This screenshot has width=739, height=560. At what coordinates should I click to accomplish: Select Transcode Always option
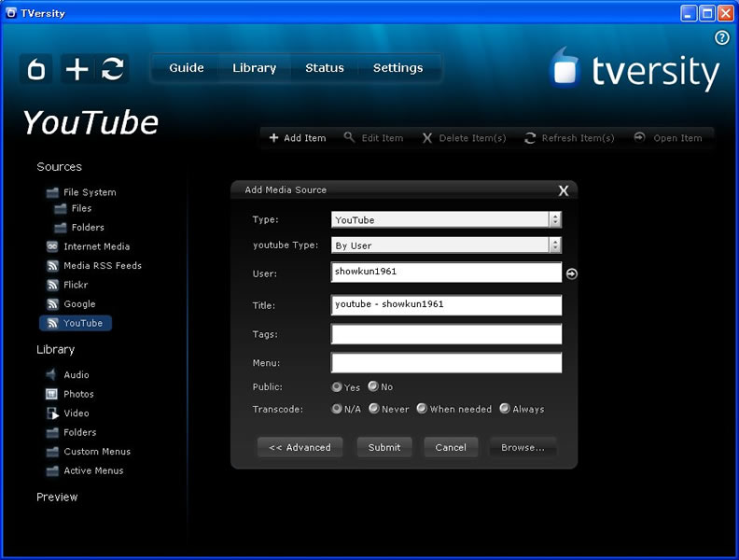[505, 408]
